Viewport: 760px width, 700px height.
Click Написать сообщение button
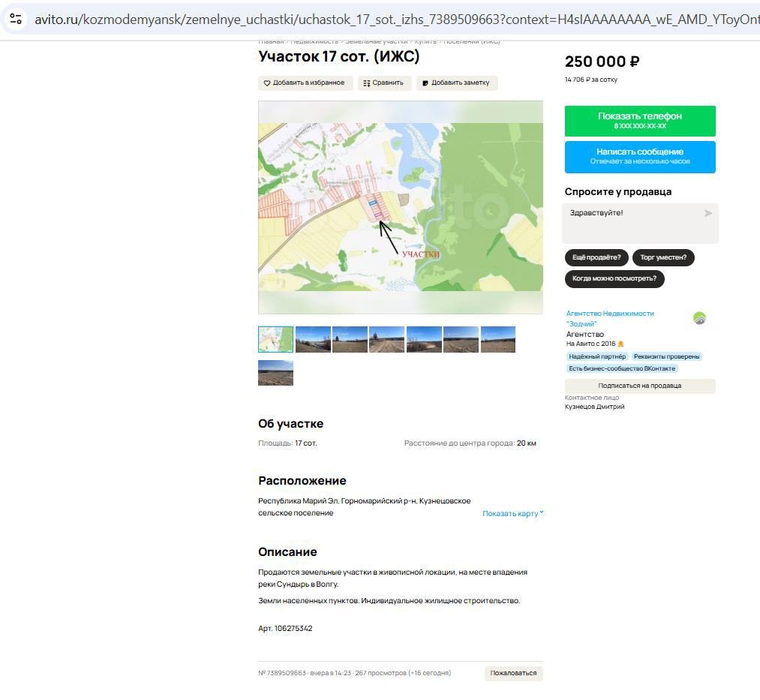[x=640, y=157]
